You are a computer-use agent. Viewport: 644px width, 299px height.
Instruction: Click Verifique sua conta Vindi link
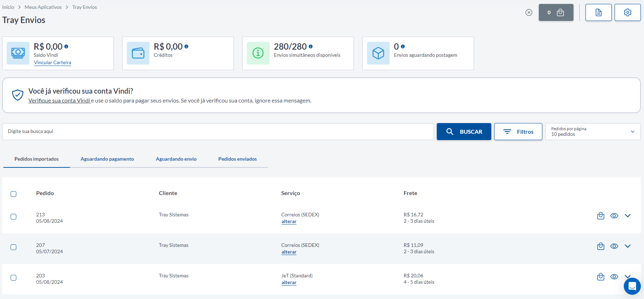pos(60,101)
